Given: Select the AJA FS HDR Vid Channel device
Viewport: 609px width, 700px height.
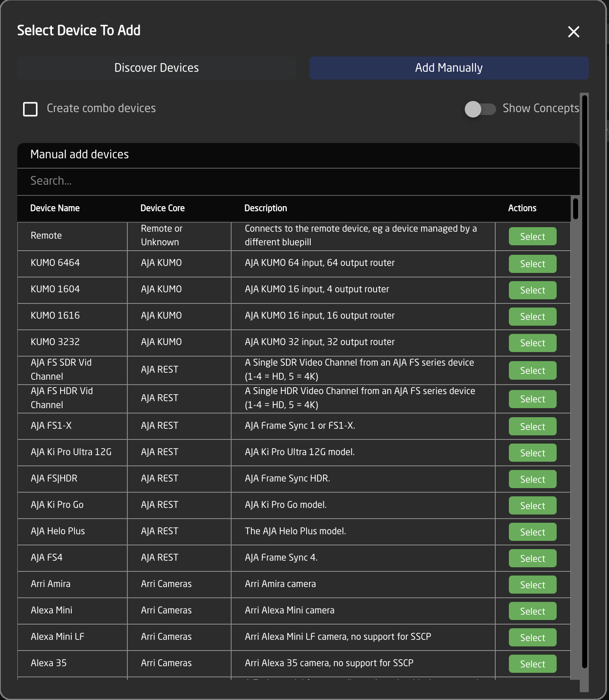Looking at the screenshot, I should click(x=532, y=399).
